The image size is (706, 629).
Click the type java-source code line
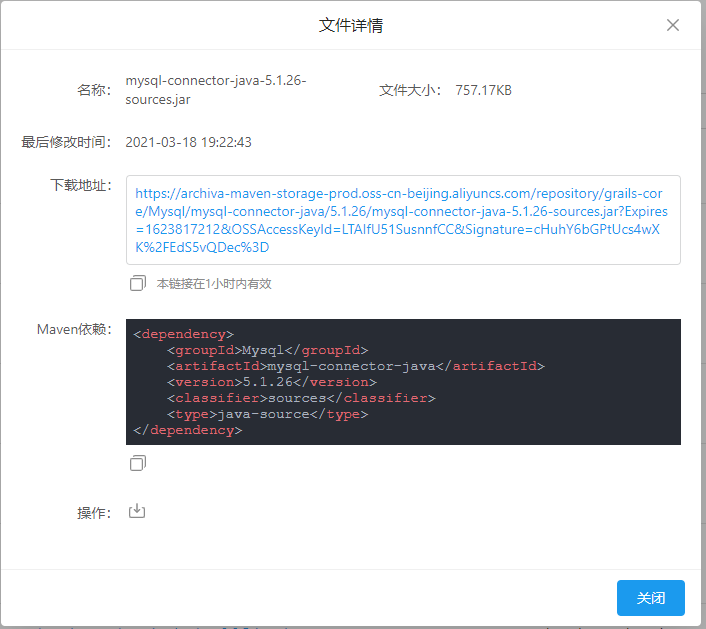(x=268, y=414)
